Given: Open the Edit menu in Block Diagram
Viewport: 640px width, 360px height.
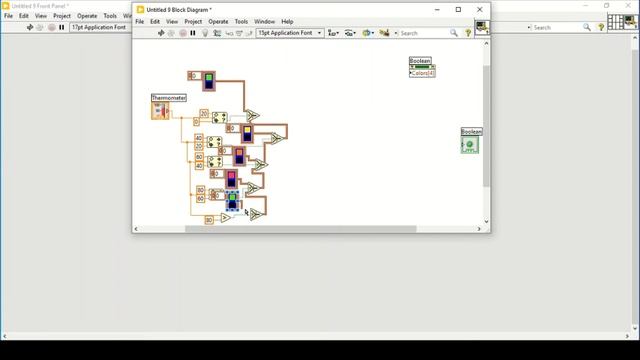Looking at the screenshot, I should click(155, 21).
